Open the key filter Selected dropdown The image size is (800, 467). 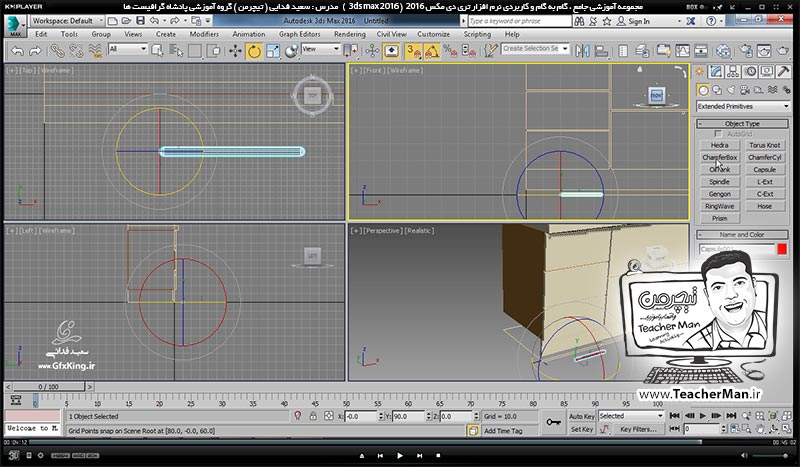click(631, 416)
